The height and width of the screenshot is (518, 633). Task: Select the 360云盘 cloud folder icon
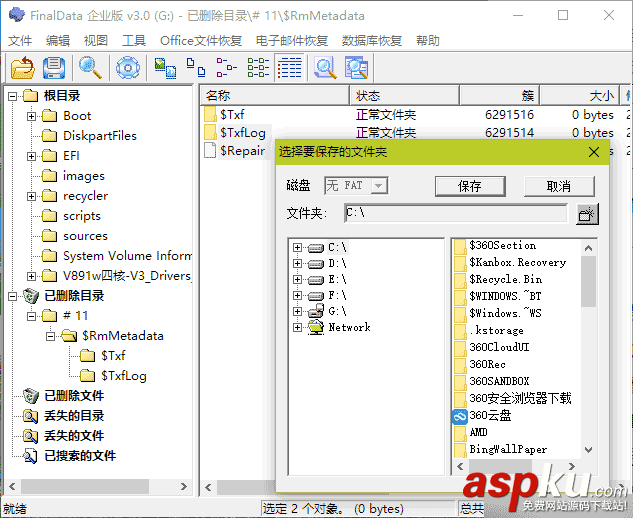[460, 416]
